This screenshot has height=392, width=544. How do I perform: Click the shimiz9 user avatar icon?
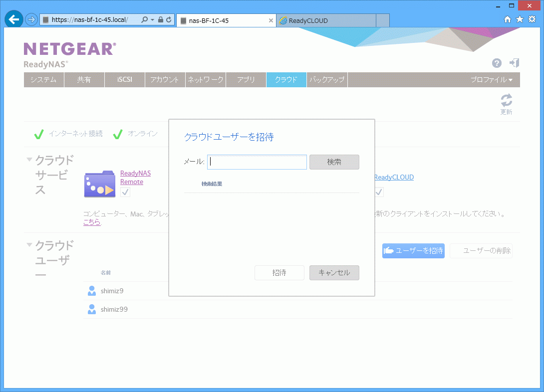pos(92,291)
